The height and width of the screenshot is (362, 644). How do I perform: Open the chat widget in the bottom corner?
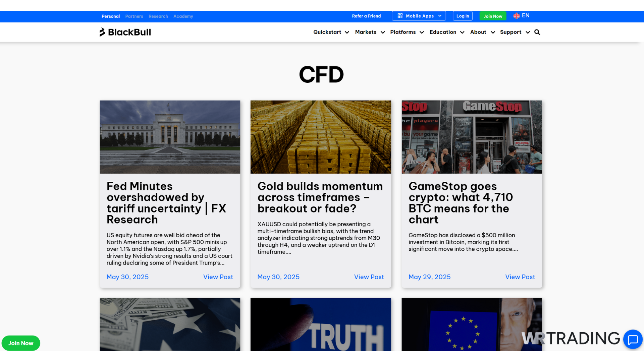click(x=633, y=340)
